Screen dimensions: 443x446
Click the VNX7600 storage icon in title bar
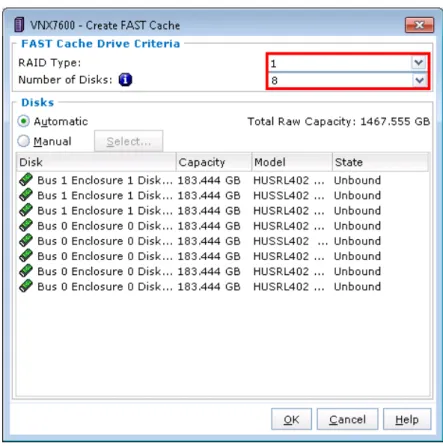(x=19, y=25)
